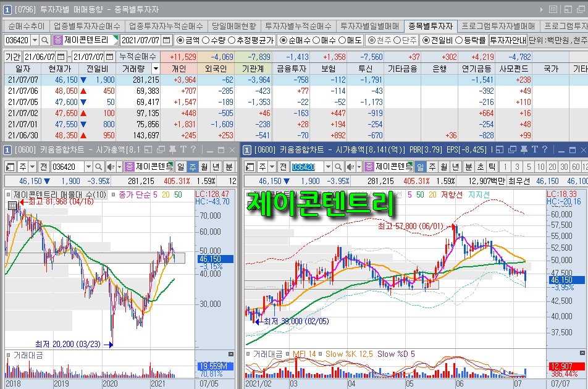Click the T icon in left chart title bar
The height and width of the screenshot is (389, 588).
183,150
